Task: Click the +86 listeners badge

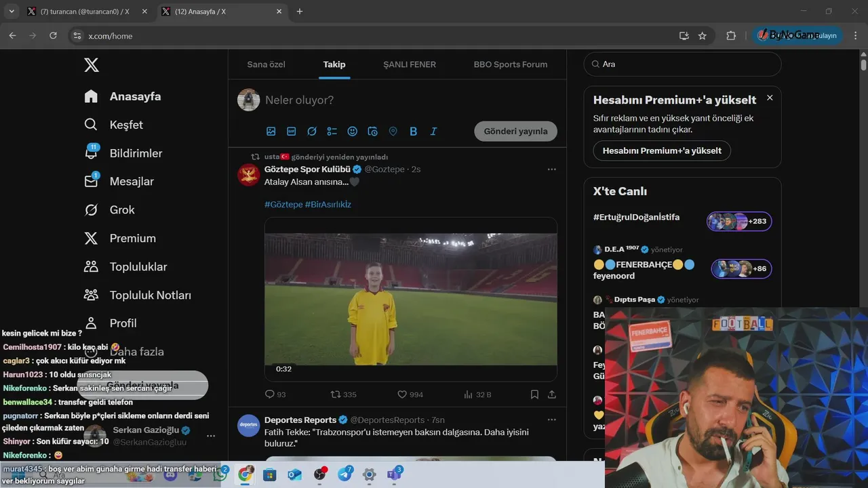Action: coord(741,269)
